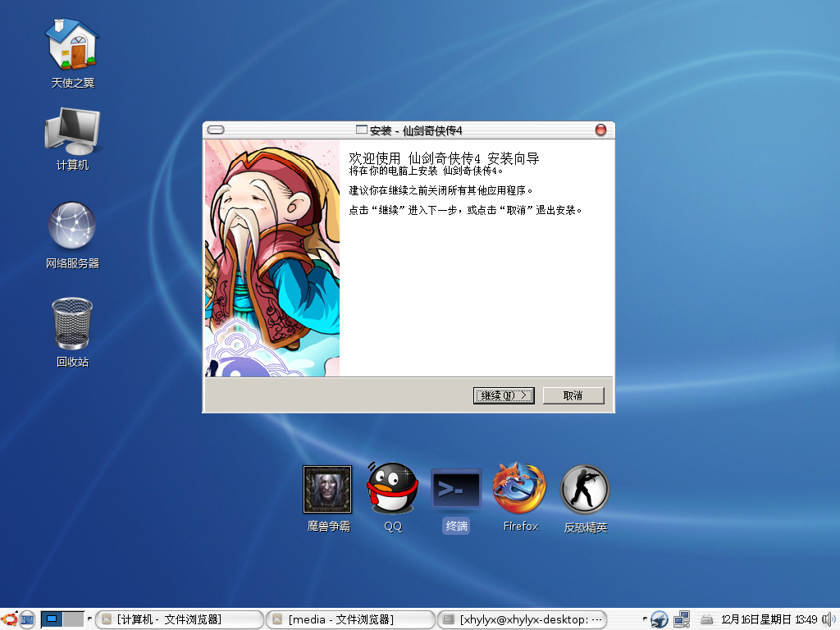This screenshot has height=630, width=840.
Task: Click the 取消 button to cancel the installer
Action: [573, 395]
